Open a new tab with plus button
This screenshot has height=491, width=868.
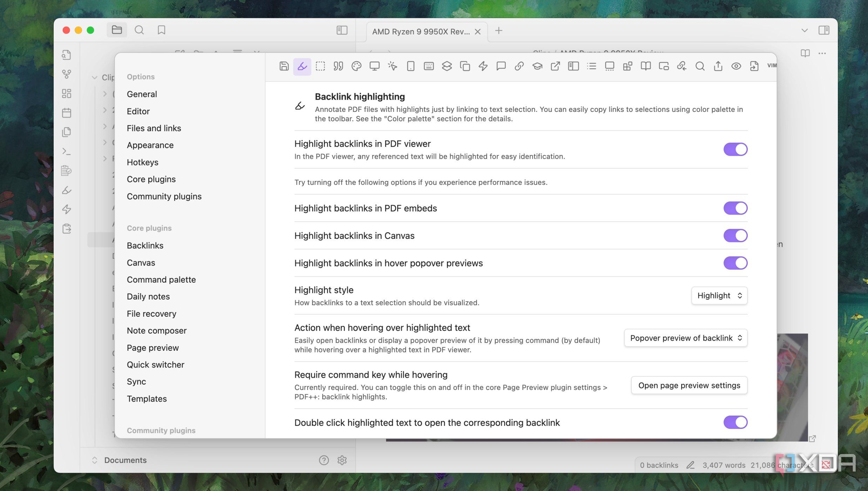click(x=499, y=31)
